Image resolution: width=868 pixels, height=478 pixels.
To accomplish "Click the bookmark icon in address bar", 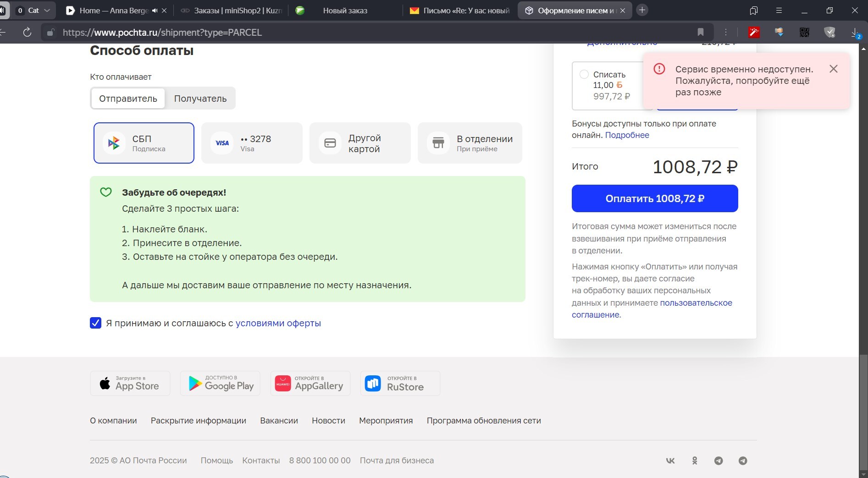I will pos(700,32).
